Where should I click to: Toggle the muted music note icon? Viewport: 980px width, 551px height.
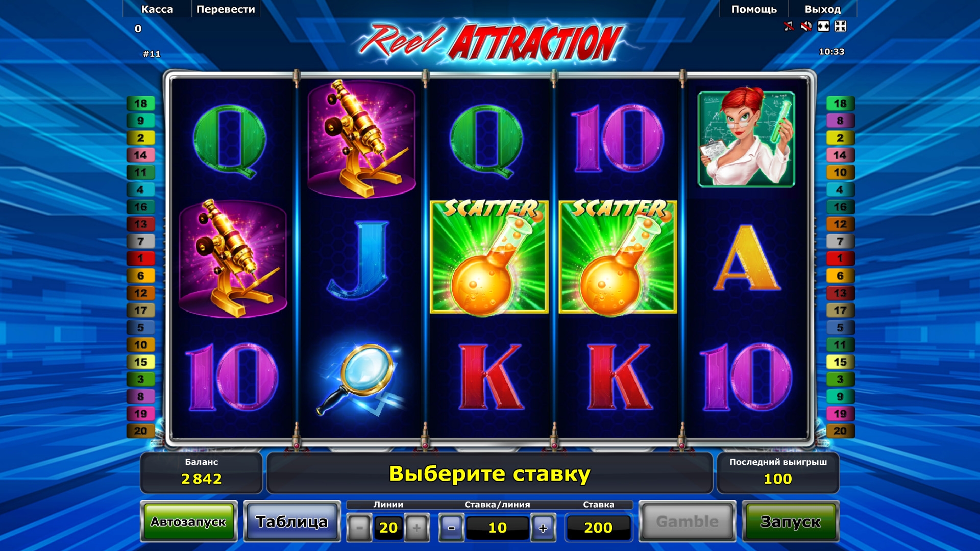[789, 26]
